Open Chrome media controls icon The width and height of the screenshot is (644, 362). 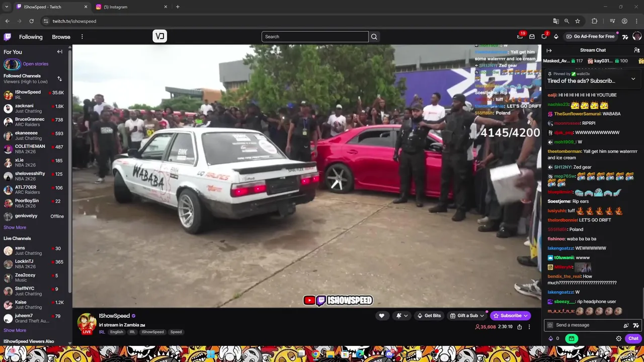pyautogui.click(x=612, y=21)
